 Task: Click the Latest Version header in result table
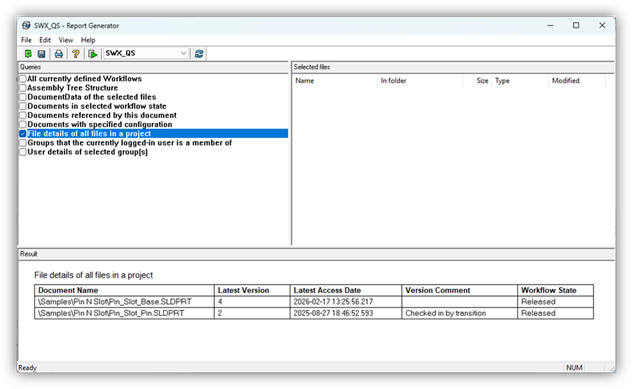[x=252, y=290]
